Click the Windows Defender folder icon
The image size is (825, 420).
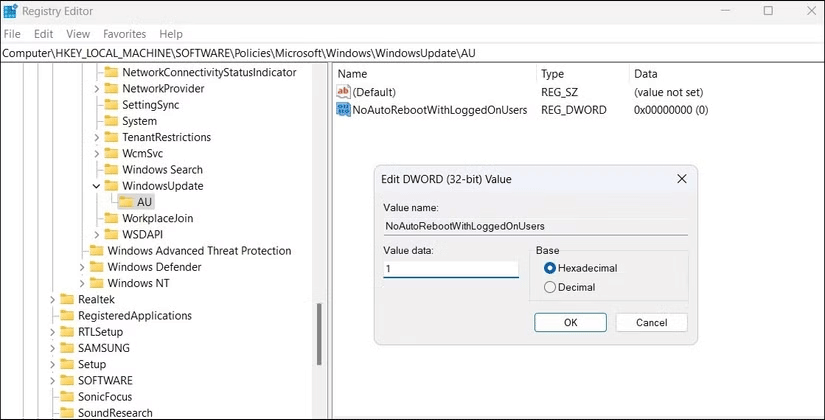point(96,267)
